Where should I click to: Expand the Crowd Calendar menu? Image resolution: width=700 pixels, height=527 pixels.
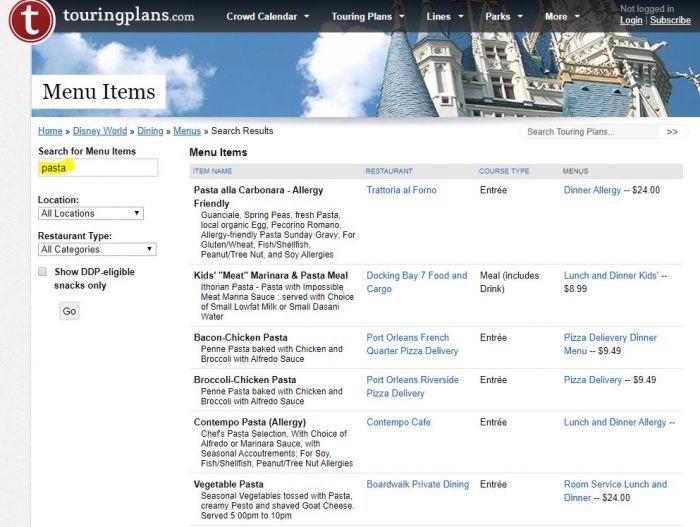pyautogui.click(x=267, y=17)
